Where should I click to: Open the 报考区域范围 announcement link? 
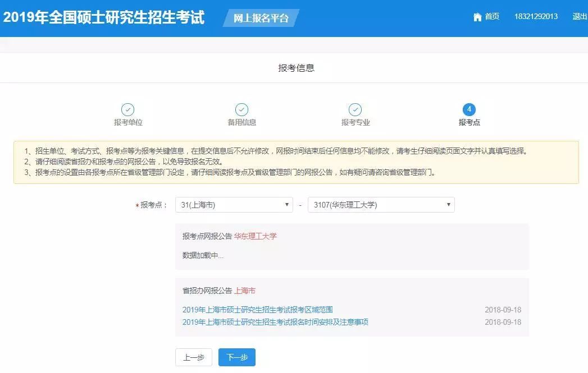tap(258, 310)
